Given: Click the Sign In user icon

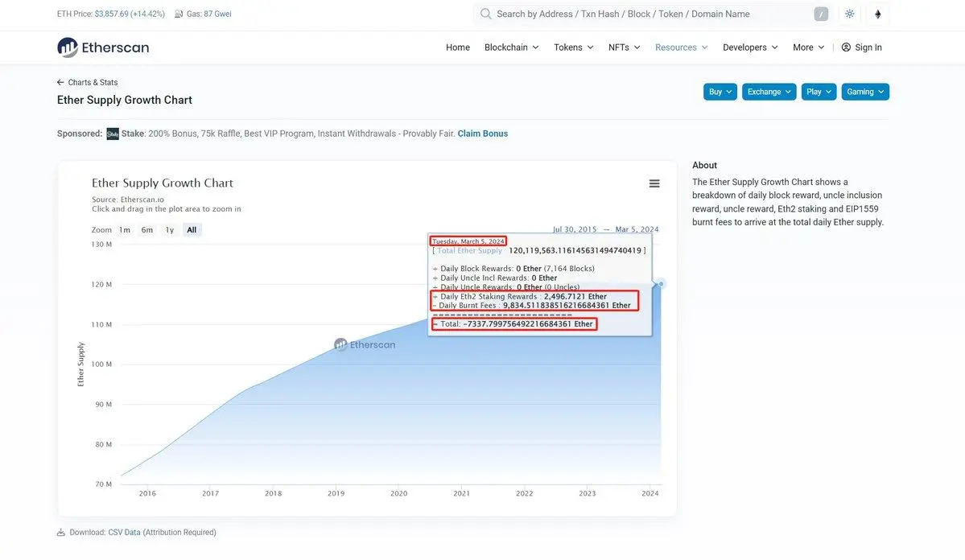Looking at the screenshot, I should 846,47.
